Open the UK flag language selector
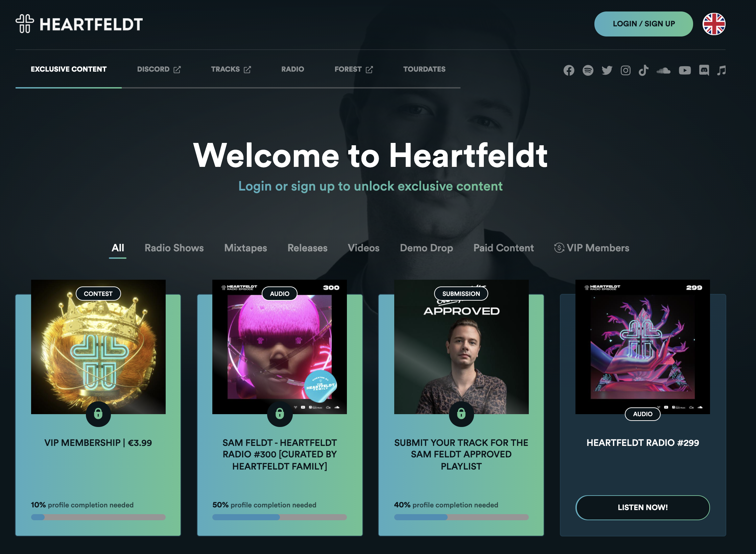Viewport: 756px width, 554px height. coord(714,24)
